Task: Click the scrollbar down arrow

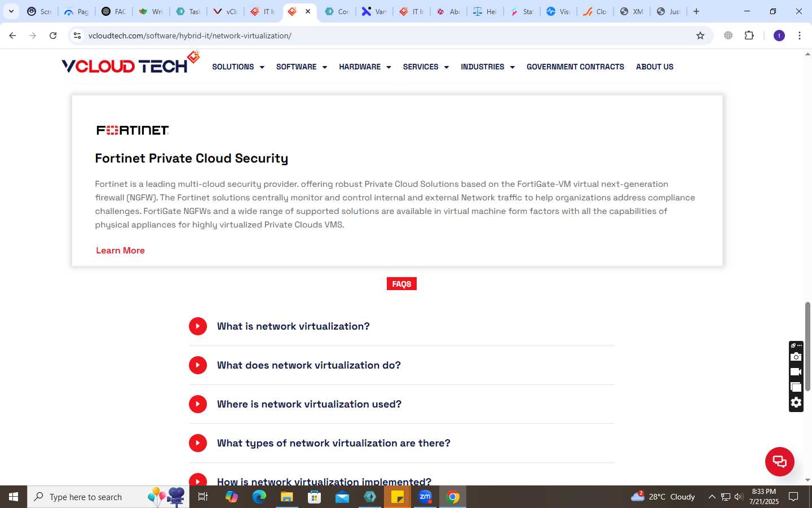Action: click(x=807, y=480)
